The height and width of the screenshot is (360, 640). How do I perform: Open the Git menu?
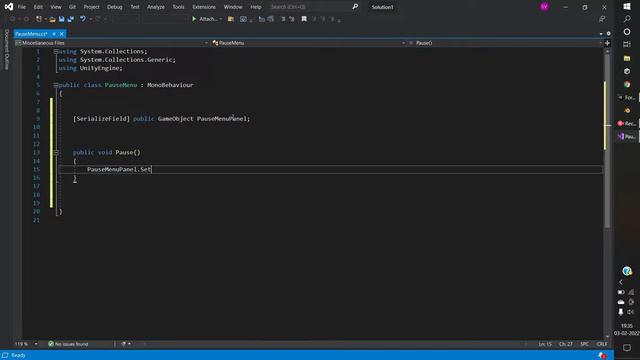tap(72, 7)
